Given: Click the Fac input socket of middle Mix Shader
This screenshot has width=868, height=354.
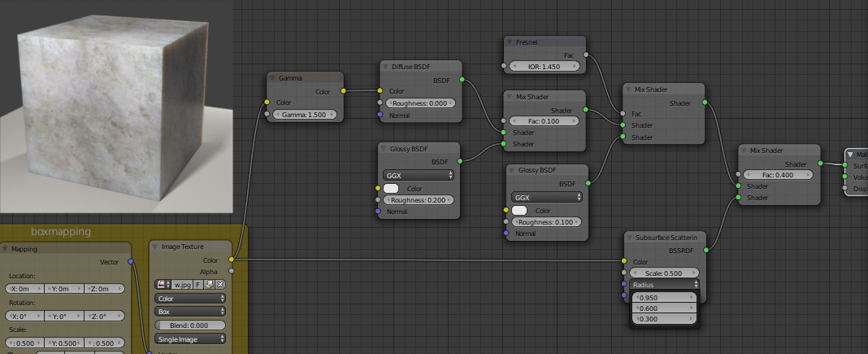Looking at the screenshot, I should (x=623, y=114).
